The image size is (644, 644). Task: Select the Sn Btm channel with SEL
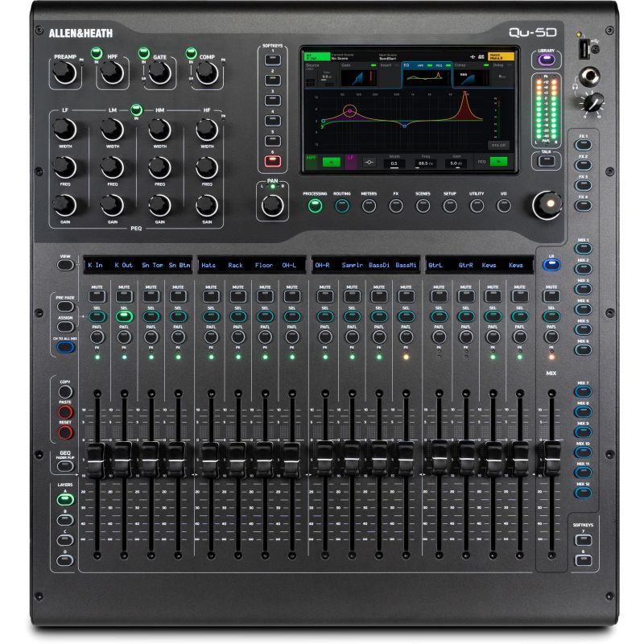178,316
